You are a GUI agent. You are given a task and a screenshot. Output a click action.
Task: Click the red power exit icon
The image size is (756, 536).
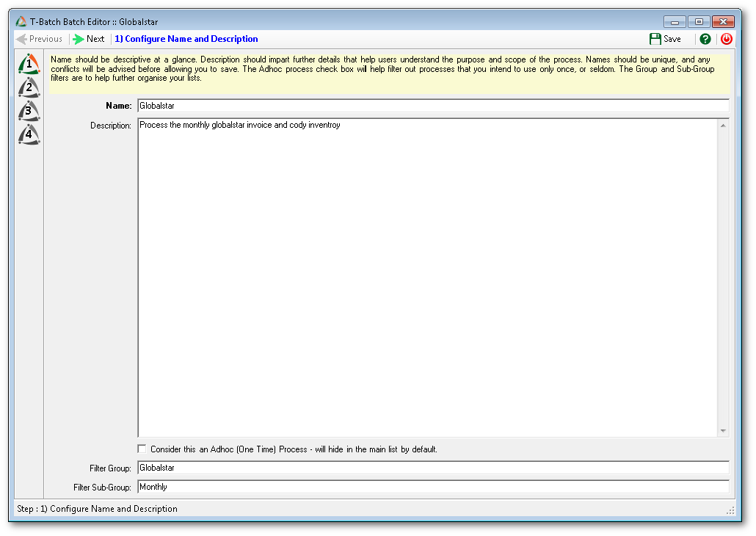point(726,39)
